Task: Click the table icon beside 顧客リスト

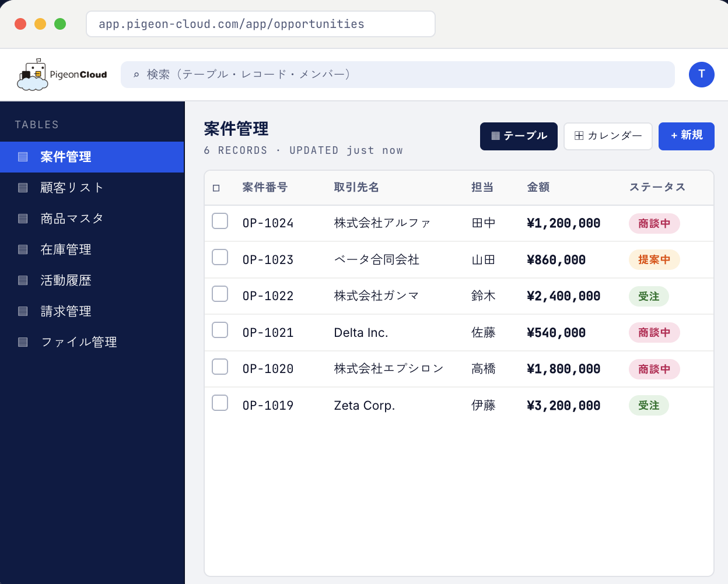Action: [x=23, y=188]
